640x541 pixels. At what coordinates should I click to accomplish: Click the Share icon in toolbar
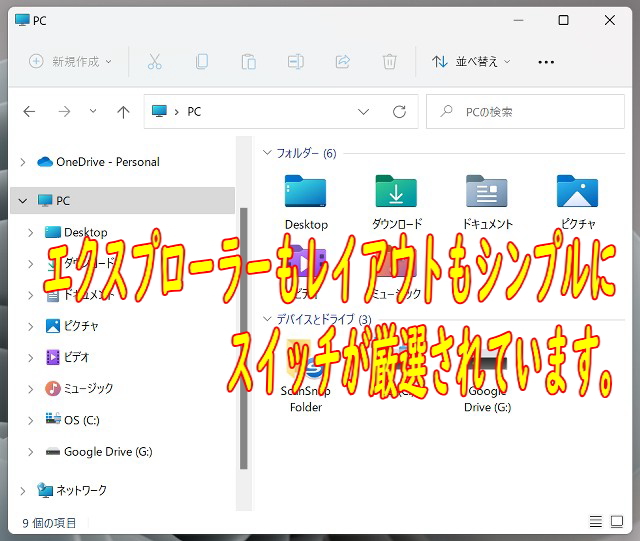tap(342, 62)
